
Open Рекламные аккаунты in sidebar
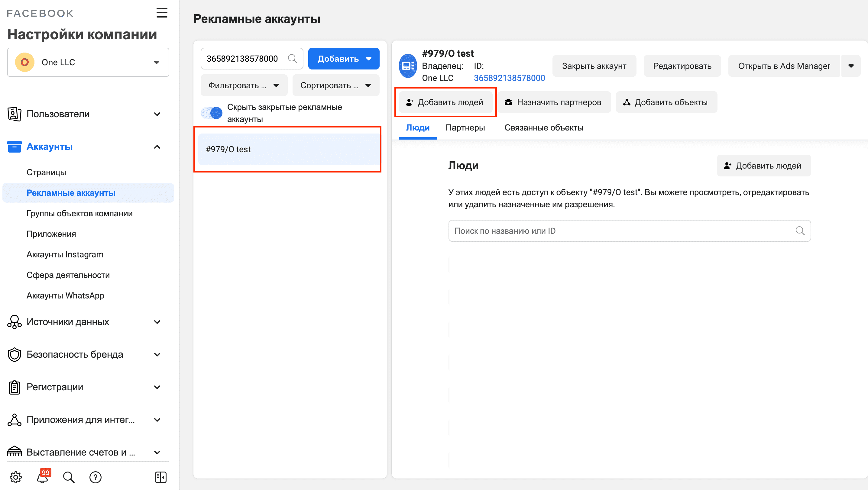coord(88,193)
